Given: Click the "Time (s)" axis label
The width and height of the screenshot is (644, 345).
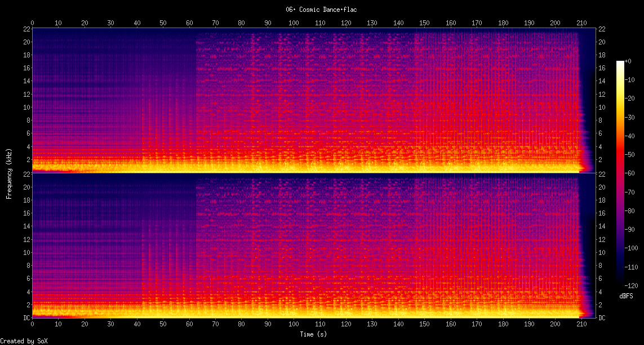Looking at the screenshot, I should tap(314, 334).
